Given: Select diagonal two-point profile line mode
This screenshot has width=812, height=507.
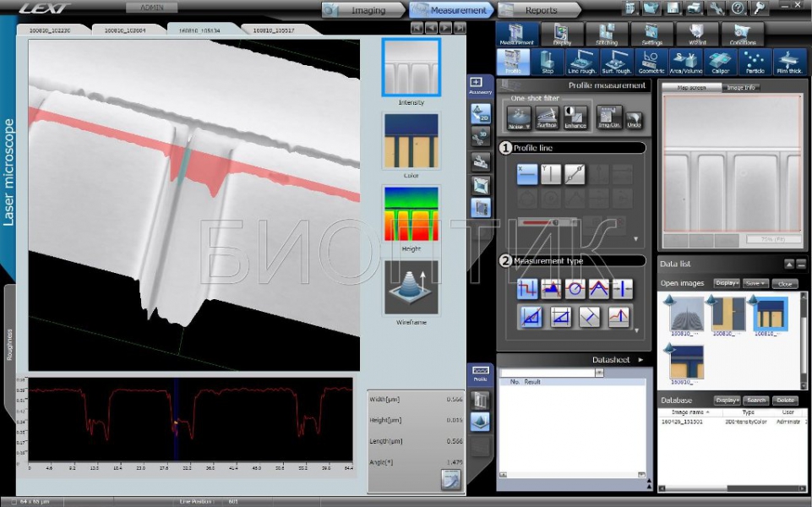Looking at the screenshot, I should tap(575, 175).
